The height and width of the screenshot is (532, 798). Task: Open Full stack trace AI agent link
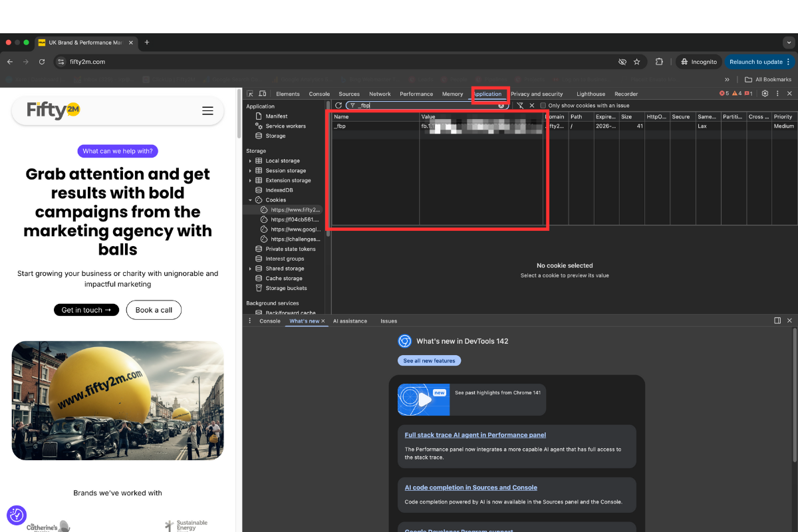(475, 435)
